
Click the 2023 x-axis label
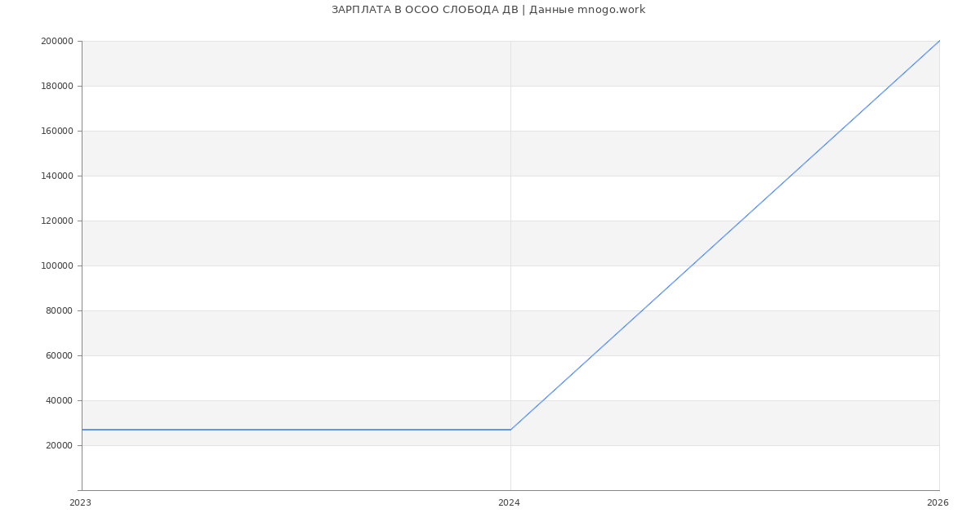coord(80,503)
